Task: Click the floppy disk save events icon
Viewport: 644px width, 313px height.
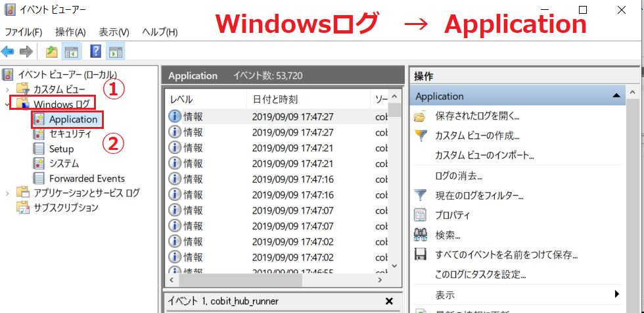Action: point(420,255)
